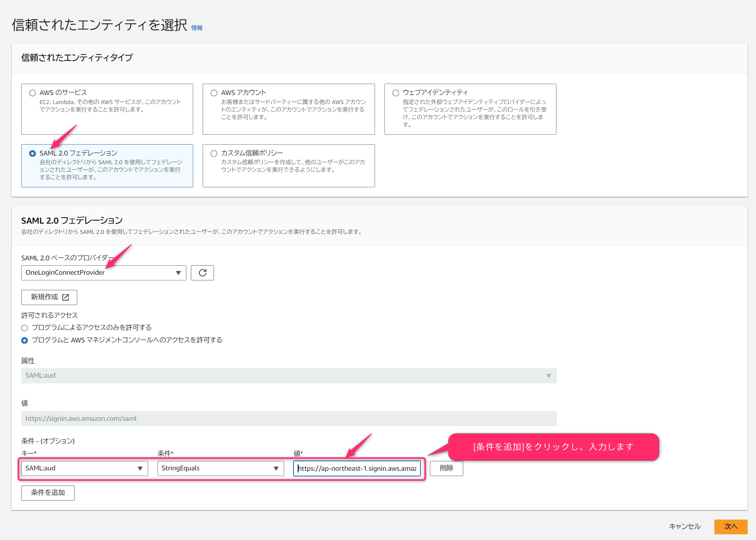The height and width of the screenshot is (540, 756).
Task: Click the 情報 info link
Action: point(197,28)
